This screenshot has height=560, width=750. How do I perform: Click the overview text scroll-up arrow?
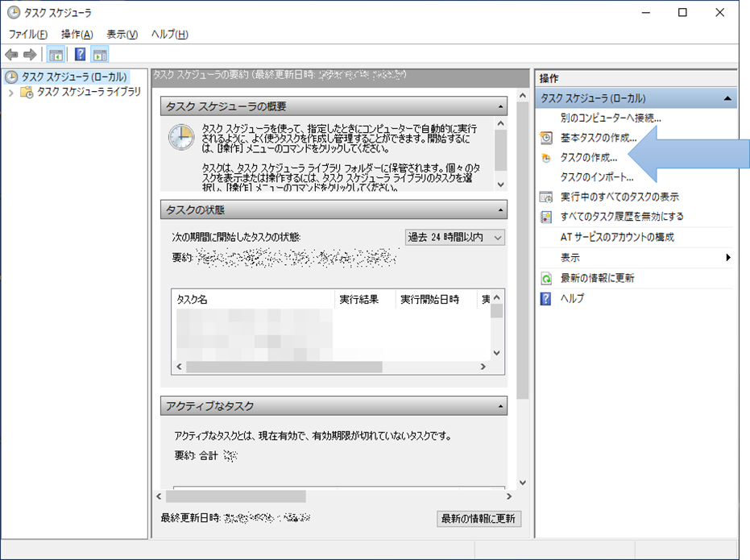[x=500, y=124]
